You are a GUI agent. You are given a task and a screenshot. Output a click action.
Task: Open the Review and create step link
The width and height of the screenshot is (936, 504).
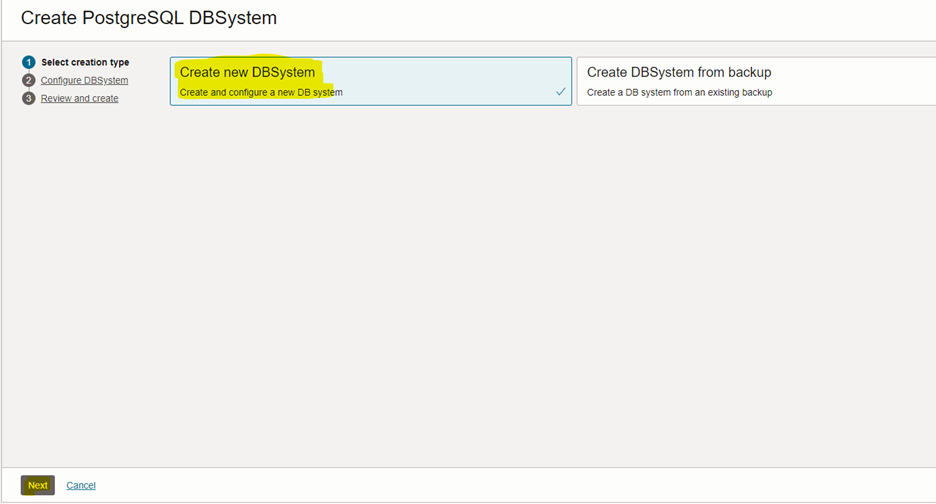coord(79,98)
